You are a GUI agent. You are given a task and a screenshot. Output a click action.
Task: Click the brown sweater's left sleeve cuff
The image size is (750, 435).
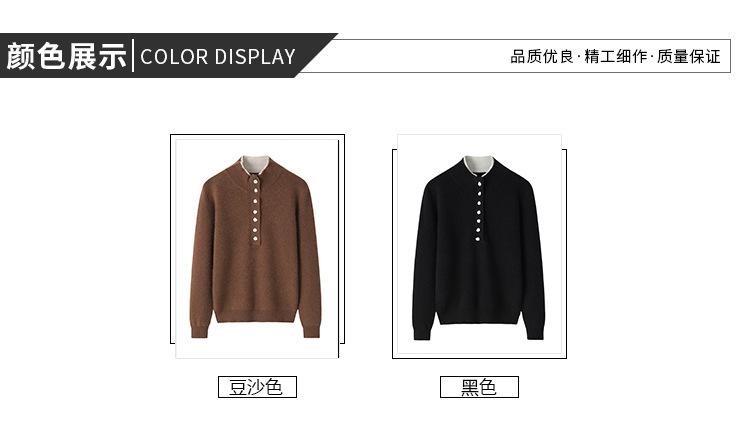click(200, 331)
